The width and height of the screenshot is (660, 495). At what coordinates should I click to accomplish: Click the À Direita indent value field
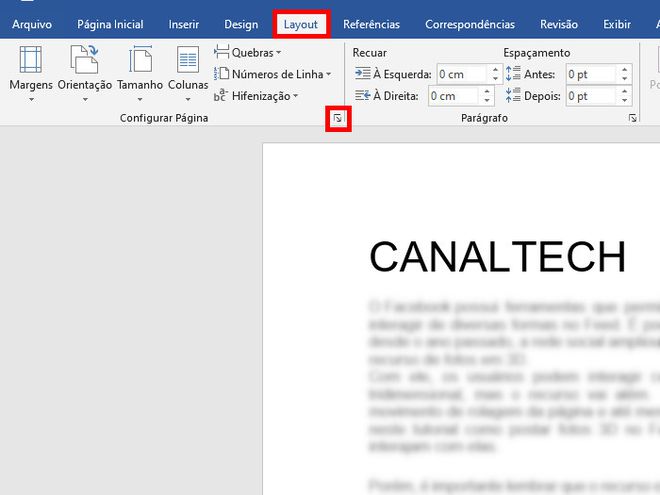[454, 96]
